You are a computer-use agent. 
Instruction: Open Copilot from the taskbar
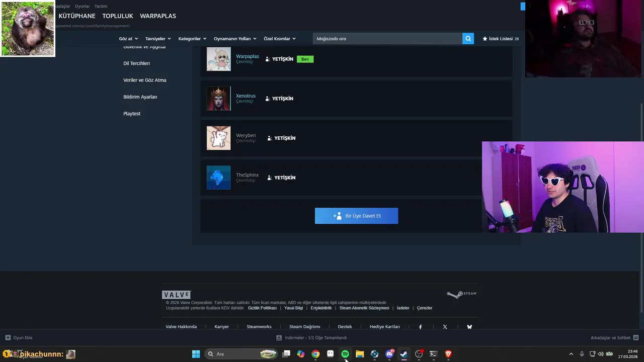pyautogui.click(x=301, y=354)
